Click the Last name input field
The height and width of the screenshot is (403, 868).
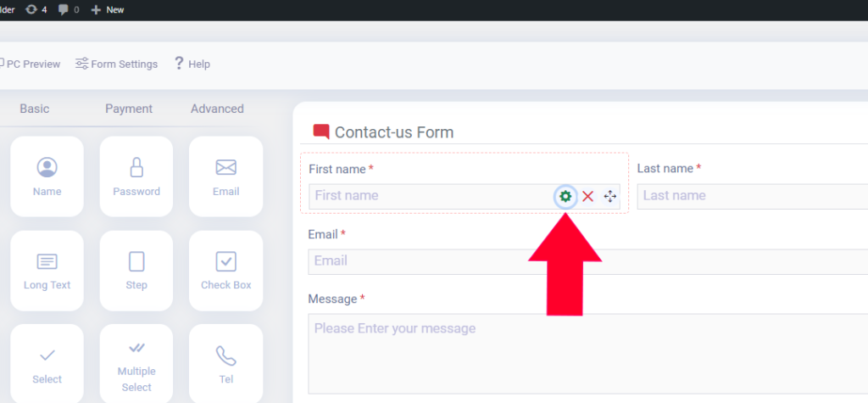click(753, 196)
